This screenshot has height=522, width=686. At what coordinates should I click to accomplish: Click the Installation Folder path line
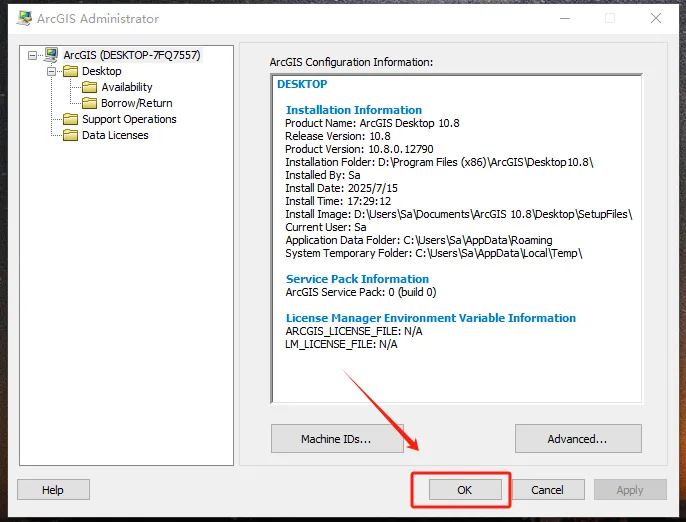point(439,162)
